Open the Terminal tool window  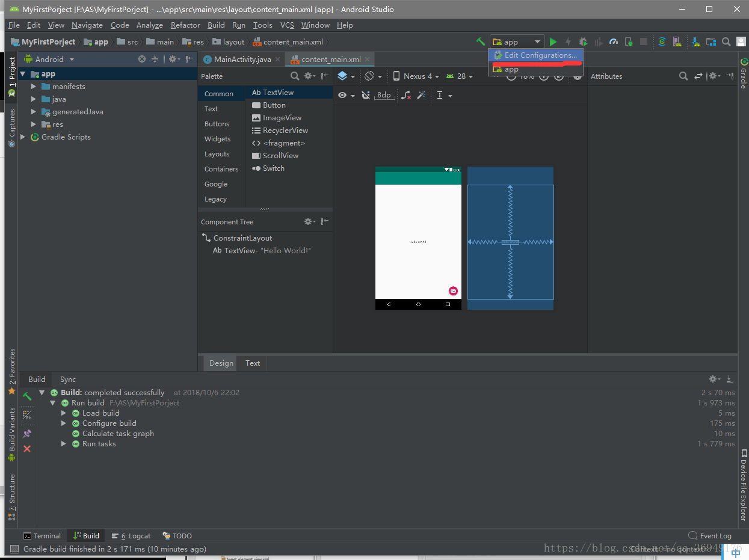tap(42, 535)
